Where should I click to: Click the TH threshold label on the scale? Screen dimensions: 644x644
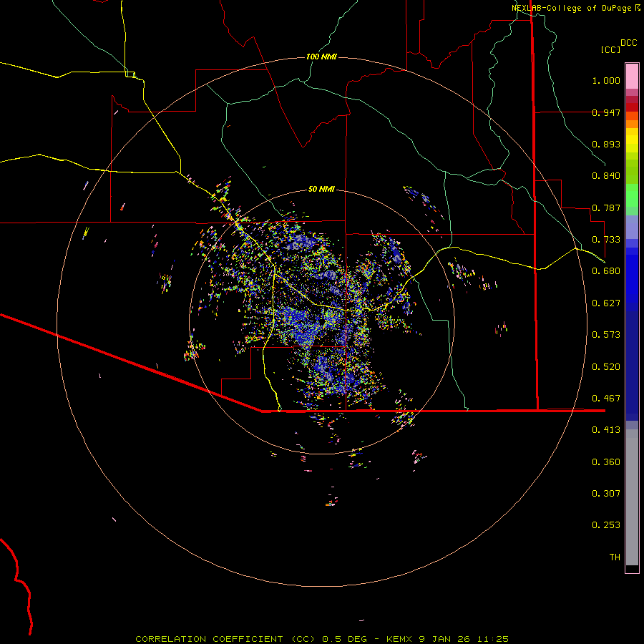pos(615,557)
